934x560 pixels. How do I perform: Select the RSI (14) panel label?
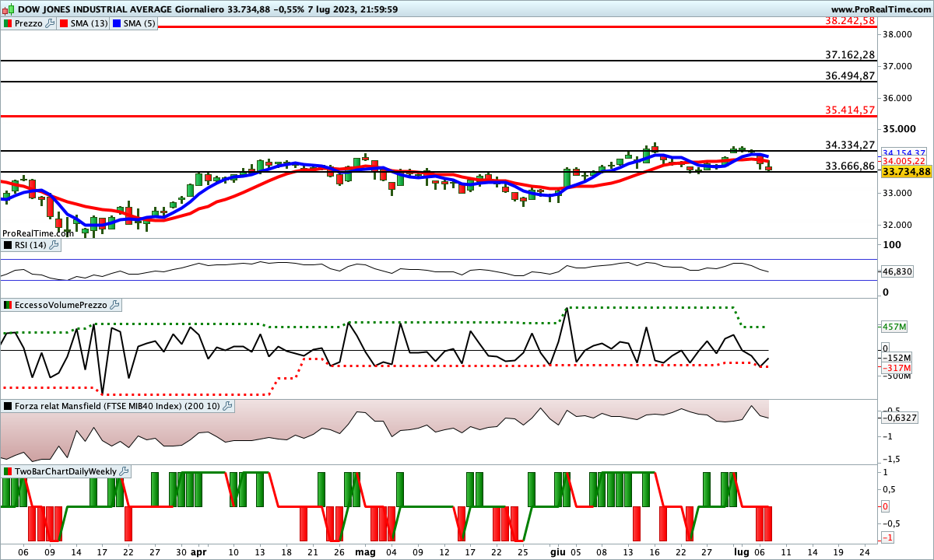pyautogui.click(x=31, y=245)
